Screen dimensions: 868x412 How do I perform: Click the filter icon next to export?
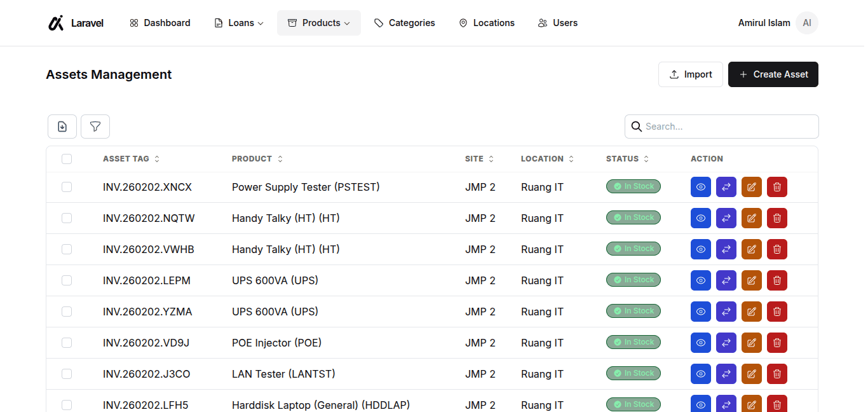coord(95,126)
